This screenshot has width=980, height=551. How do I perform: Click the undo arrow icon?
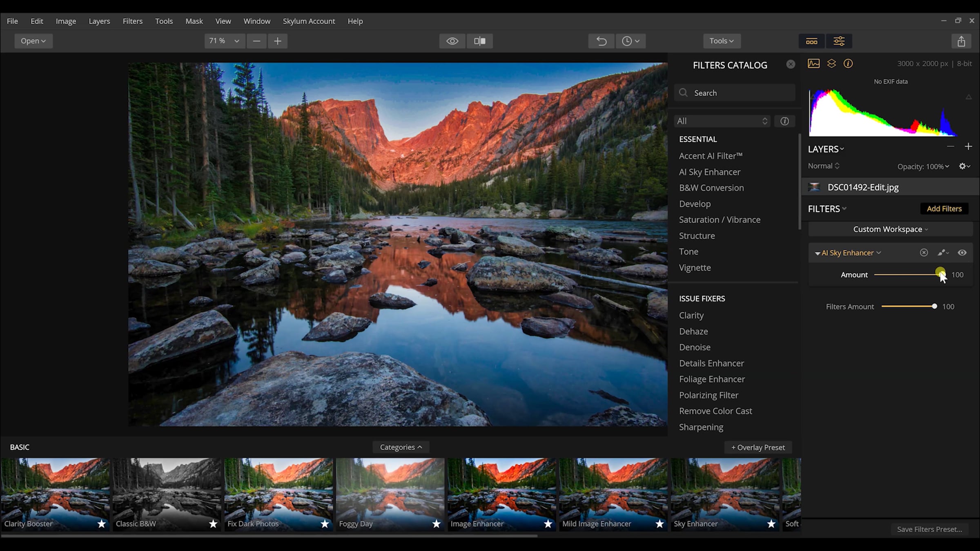pos(601,41)
